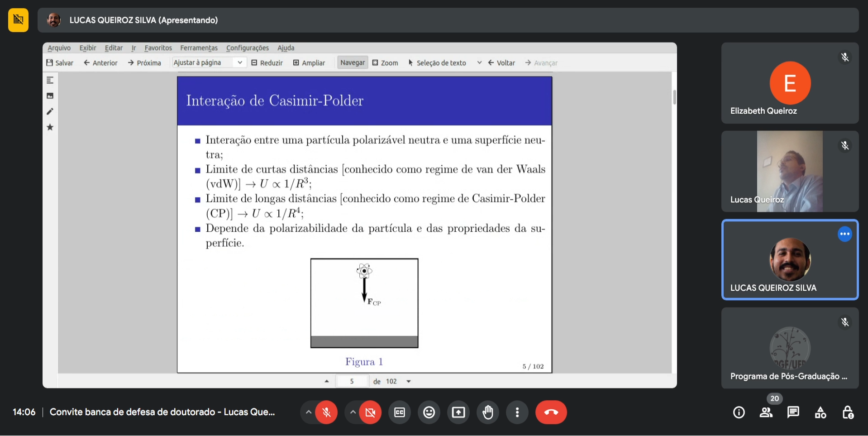This screenshot has height=436, width=868.
Task: Open the Ir menu
Action: coord(134,48)
